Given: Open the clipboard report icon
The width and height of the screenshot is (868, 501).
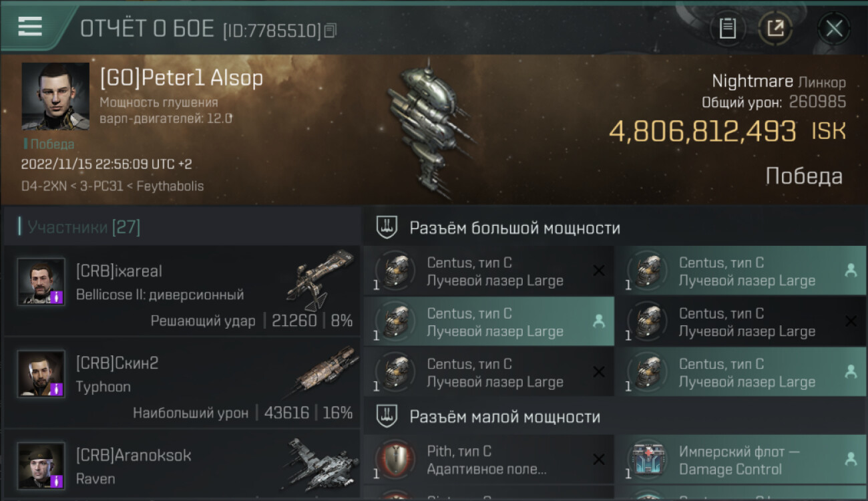Looking at the screenshot, I should click(727, 28).
